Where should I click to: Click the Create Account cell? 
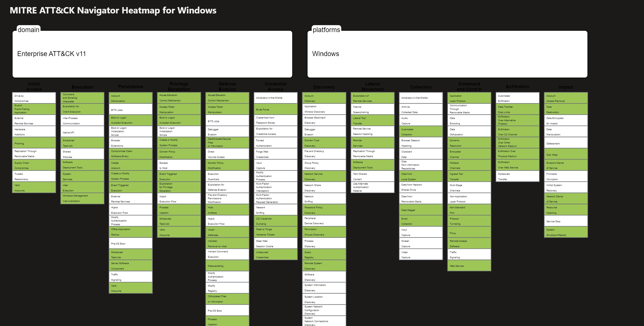point(131,165)
